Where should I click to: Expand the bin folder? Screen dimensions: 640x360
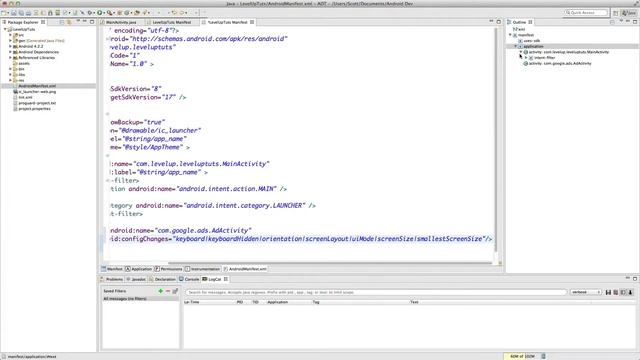(11, 69)
